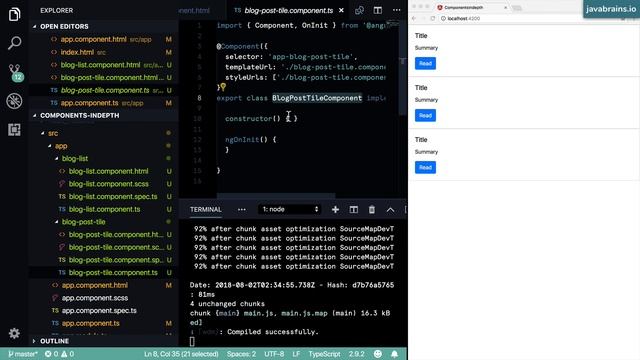Image resolution: width=640 pixels, height=360 pixels.
Task: Go back in the browser window
Action: coord(414,18)
